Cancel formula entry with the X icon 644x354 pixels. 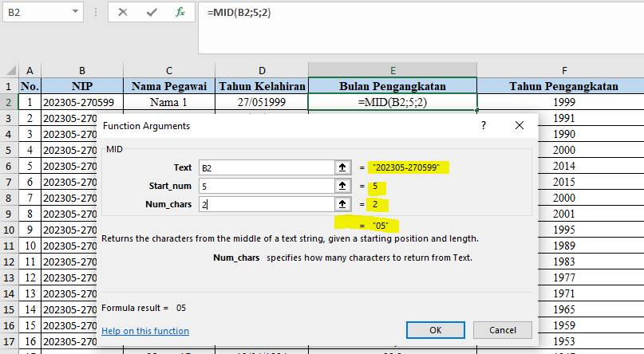pos(122,12)
